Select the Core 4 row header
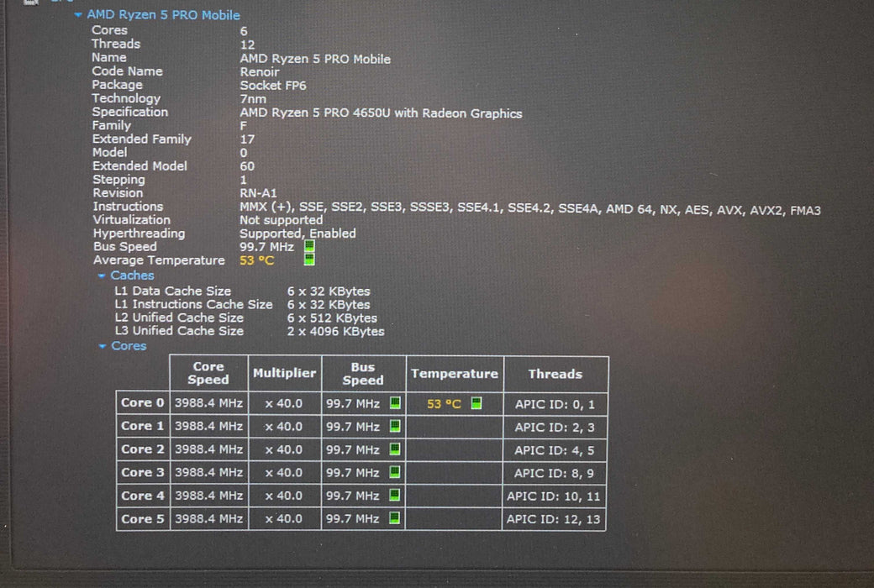The height and width of the screenshot is (588, 874). [143, 496]
